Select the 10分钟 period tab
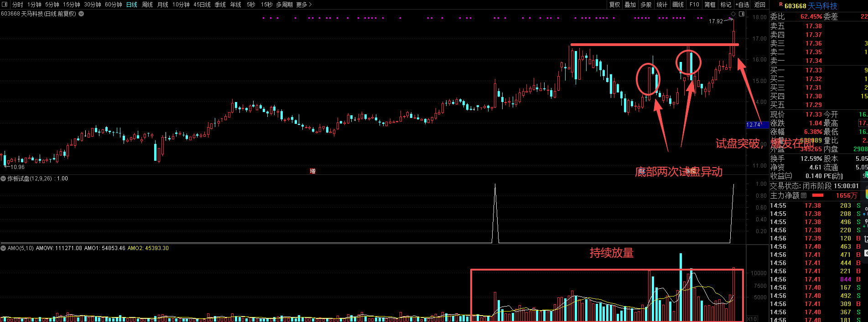The image size is (868, 322). (x=181, y=5)
